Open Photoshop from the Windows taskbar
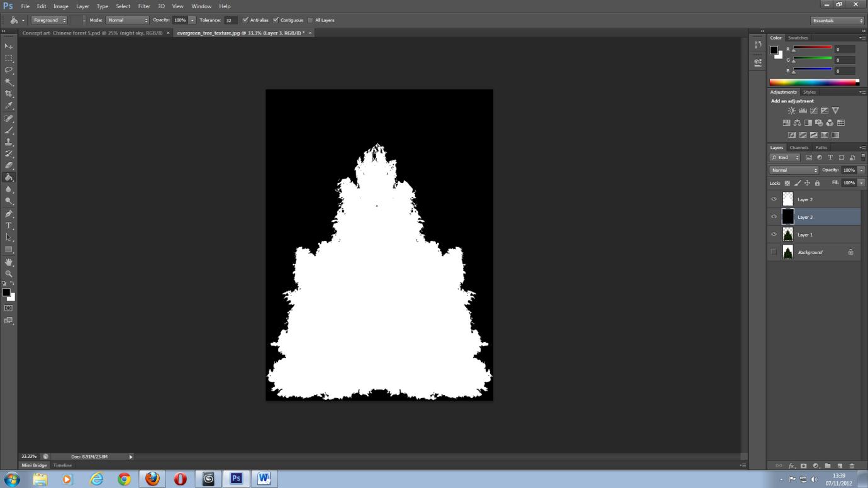The image size is (868, 488). click(x=236, y=479)
